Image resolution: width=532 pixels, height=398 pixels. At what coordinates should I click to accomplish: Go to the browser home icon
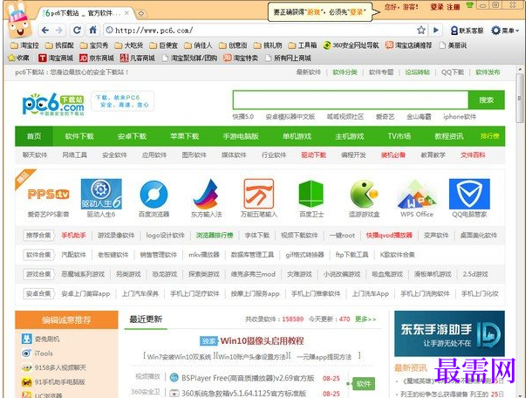pos(93,31)
